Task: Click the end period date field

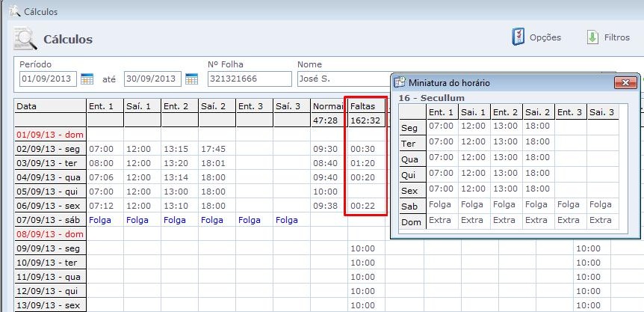Action: click(152, 79)
